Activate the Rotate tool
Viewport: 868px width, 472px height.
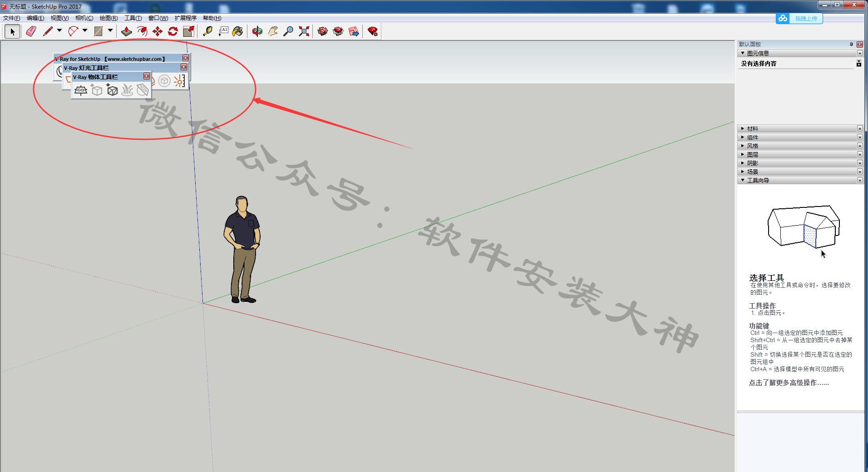pyautogui.click(x=173, y=31)
